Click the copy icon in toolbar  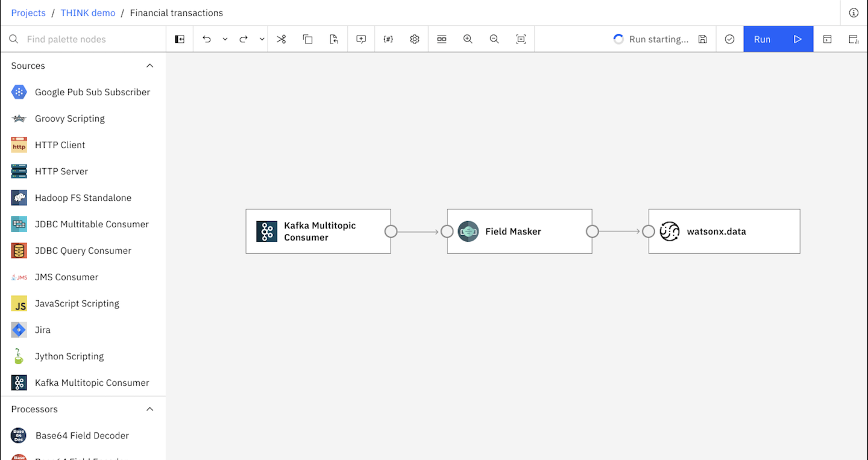307,39
